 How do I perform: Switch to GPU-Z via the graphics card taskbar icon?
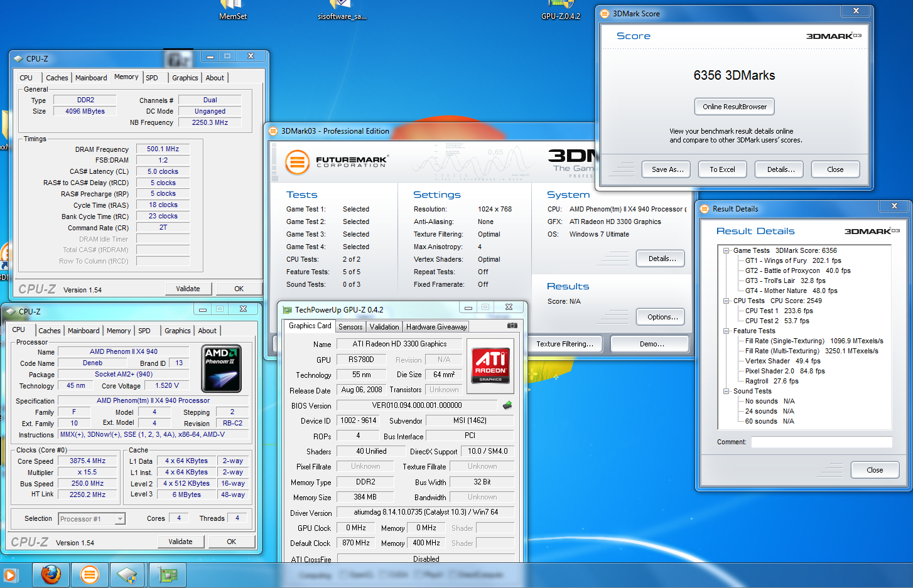click(168, 575)
